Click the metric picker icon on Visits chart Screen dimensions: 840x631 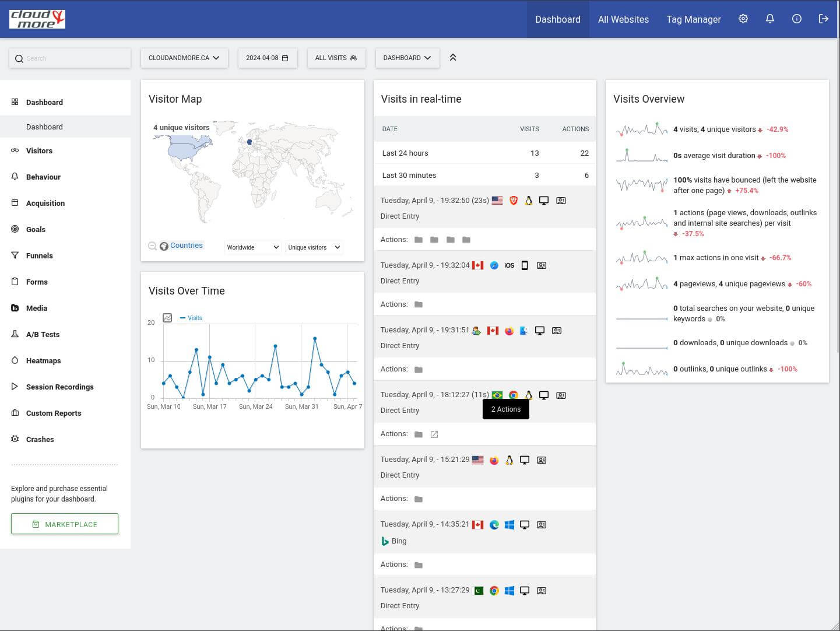point(167,318)
